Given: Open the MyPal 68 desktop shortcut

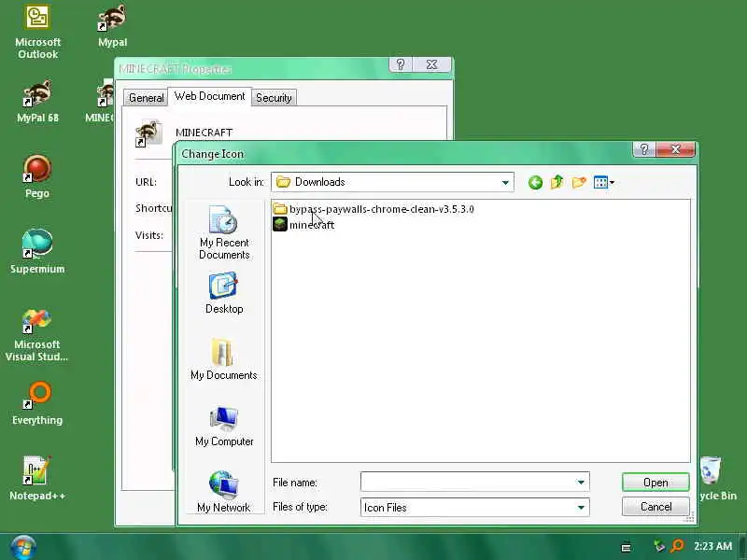Looking at the screenshot, I should (x=37, y=101).
